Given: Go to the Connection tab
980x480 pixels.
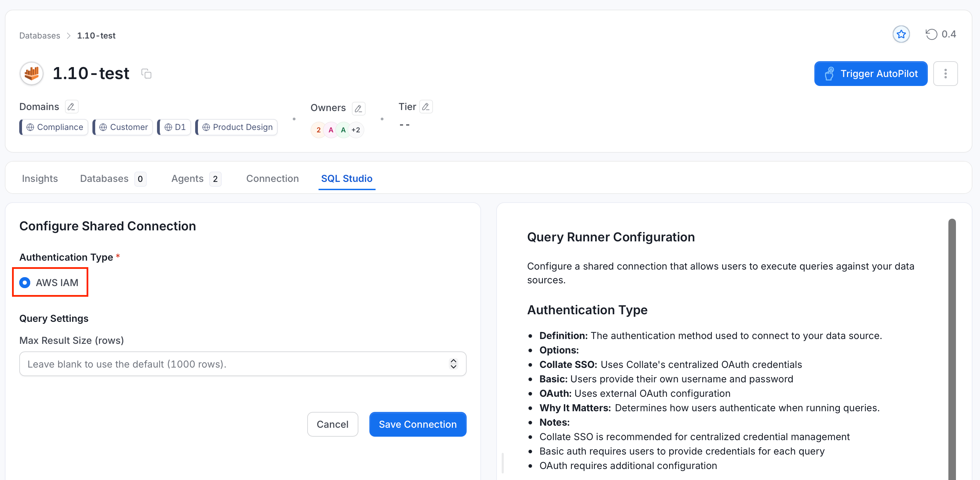Looking at the screenshot, I should pos(272,178).
